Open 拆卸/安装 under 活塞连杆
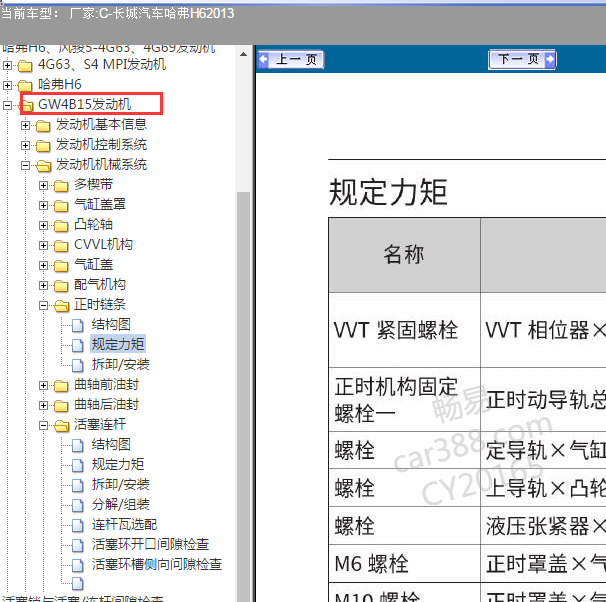The image size is (606, 602). tap(121, 485)
